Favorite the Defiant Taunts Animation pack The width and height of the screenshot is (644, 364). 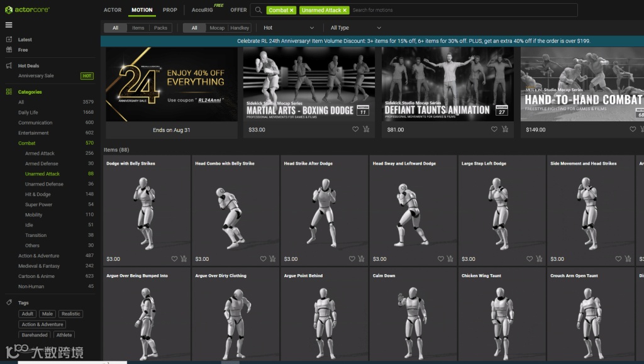point(494,130)
